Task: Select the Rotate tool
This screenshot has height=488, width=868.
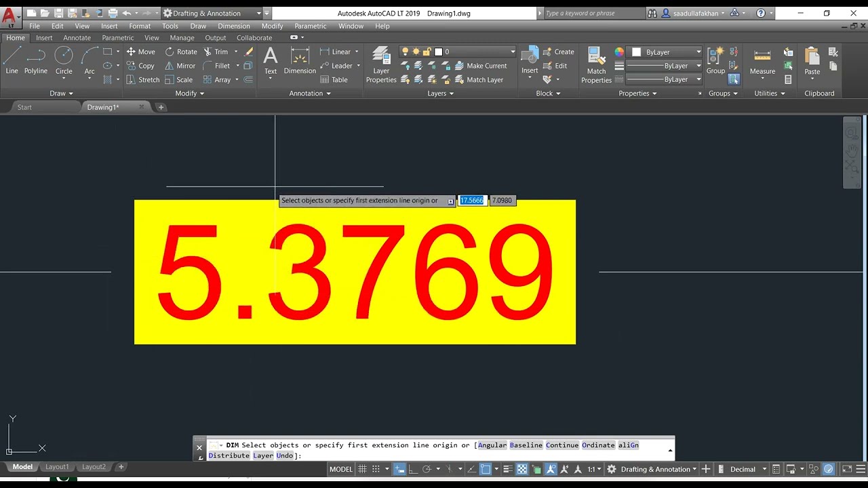Action: click(x=180, y=52)
